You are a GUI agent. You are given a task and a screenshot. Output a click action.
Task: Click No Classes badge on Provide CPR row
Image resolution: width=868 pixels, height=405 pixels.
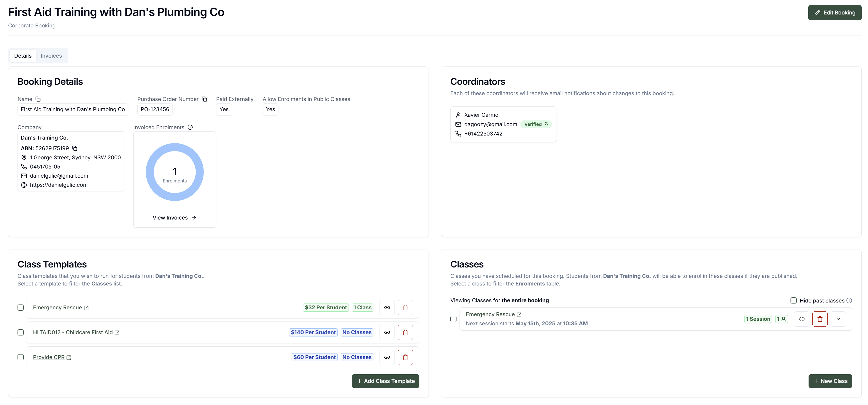(357, 357)
